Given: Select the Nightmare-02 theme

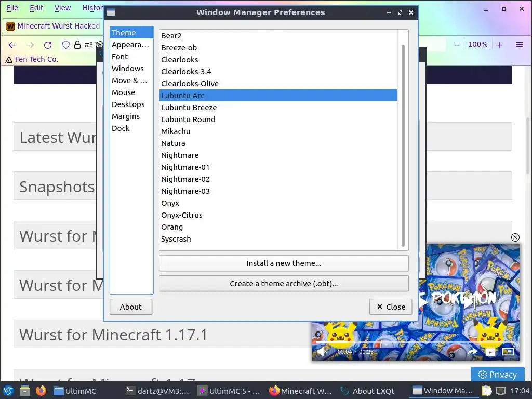Looking at the screenshot, I should coord(278,179).
